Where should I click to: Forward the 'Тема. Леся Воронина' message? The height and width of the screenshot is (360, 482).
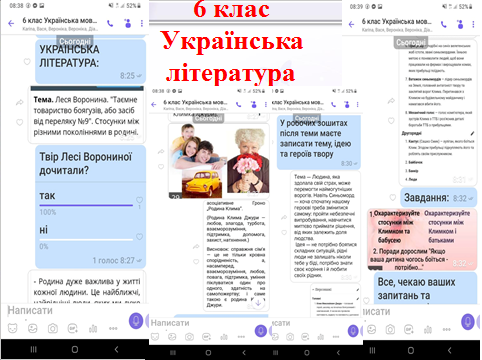click(19, 102)
